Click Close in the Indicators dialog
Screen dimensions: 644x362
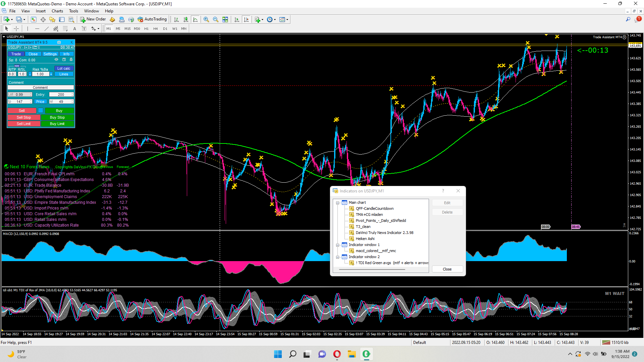point(447,269)
